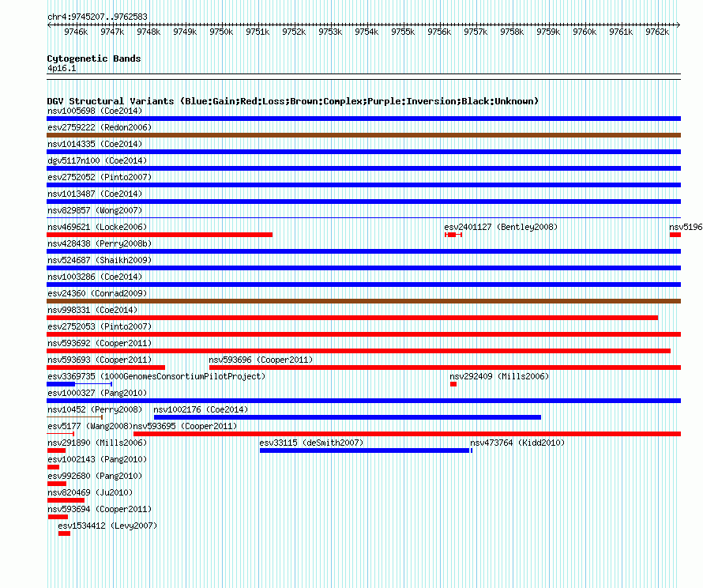Select the esv2752052 (Pinto2007) label
The image size is (703, 588).
click(x=100, y=177)
